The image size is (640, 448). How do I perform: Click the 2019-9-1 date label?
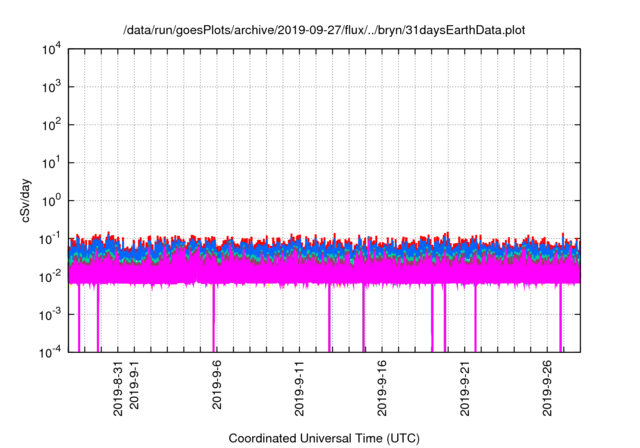134,384
